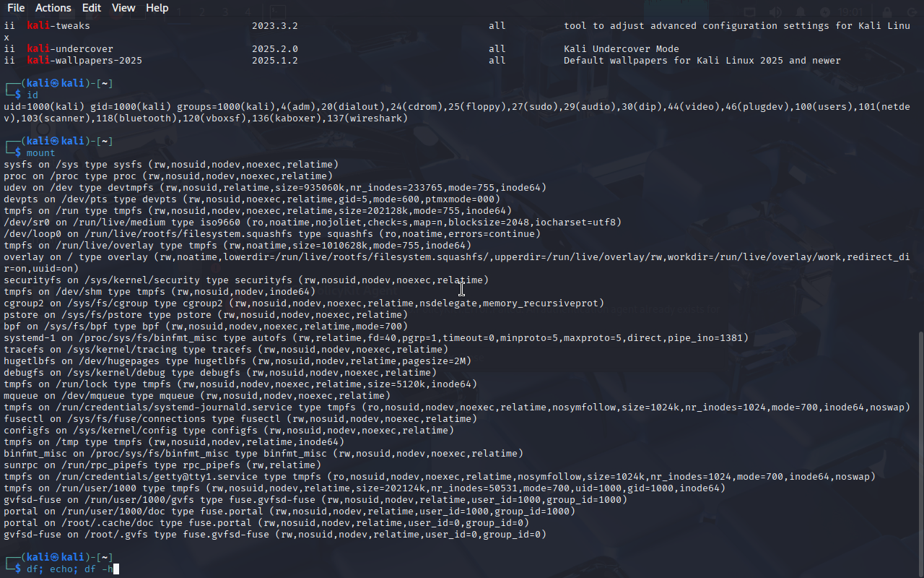Click the 'uid=1000(kali)' output text
The height and width of the screenshot is (578, 924).
click(x=44, y=107)
